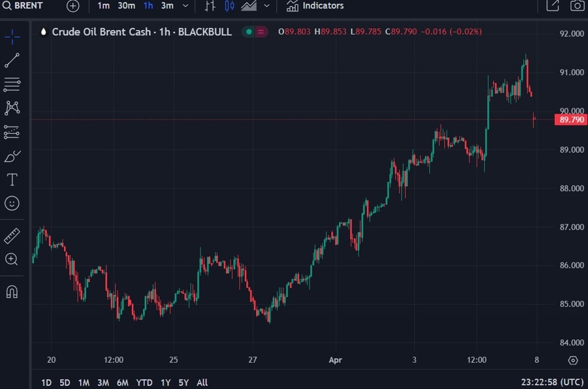The width and height of the screenshot is (588, 389).
Task: Click the share/publish chart icon
Action: pyautogui.click(x=552, y=5)
